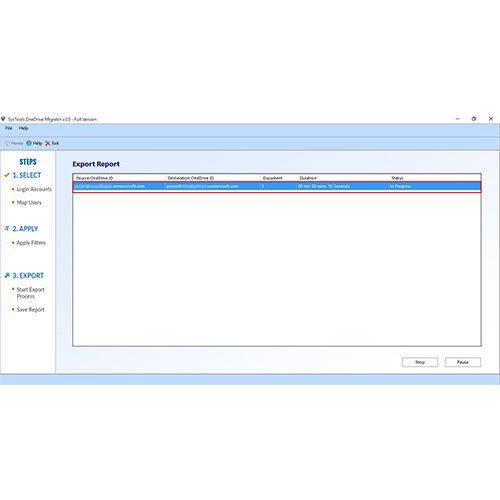Image resolution: width=500 pixels, height=500 pixels.
Task: Click the document count cell in highlighted row
Action: pyautogui.click(x=263, y=186)
